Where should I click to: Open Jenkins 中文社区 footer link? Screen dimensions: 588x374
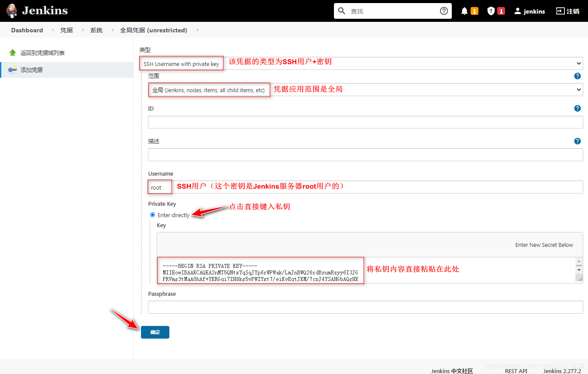(x=452, y=371)
